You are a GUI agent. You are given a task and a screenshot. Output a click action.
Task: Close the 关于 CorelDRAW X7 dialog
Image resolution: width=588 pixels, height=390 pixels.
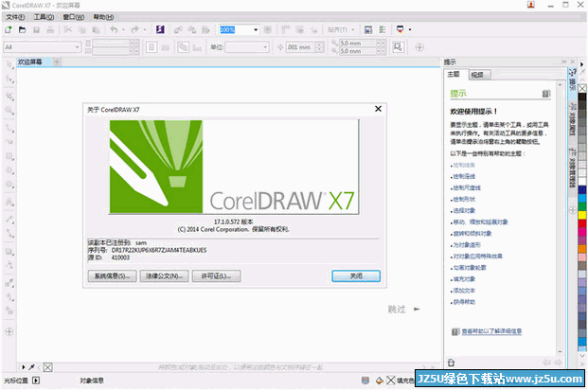(378, 109)
